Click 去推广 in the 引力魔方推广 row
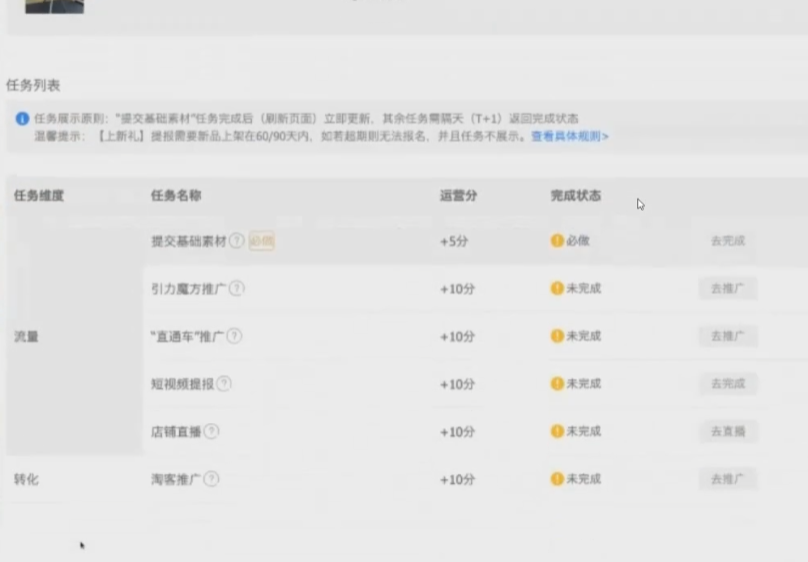This screenshot has width=808, height=562. [727, 289]
